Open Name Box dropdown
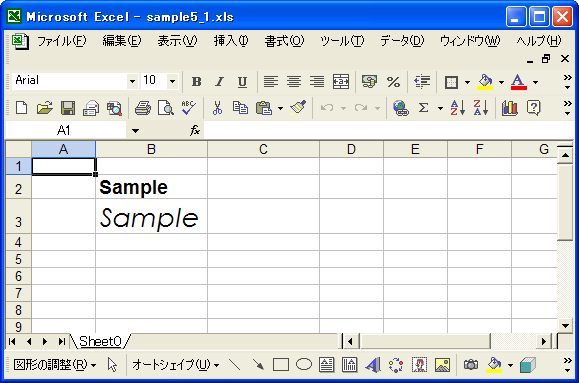The image size is (579, 383). [135, 130]
